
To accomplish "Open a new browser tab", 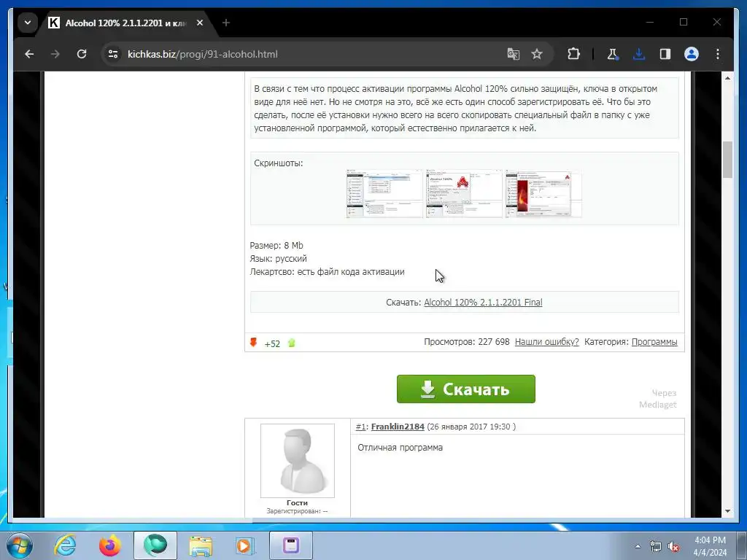I will click(x=226, y=23).
